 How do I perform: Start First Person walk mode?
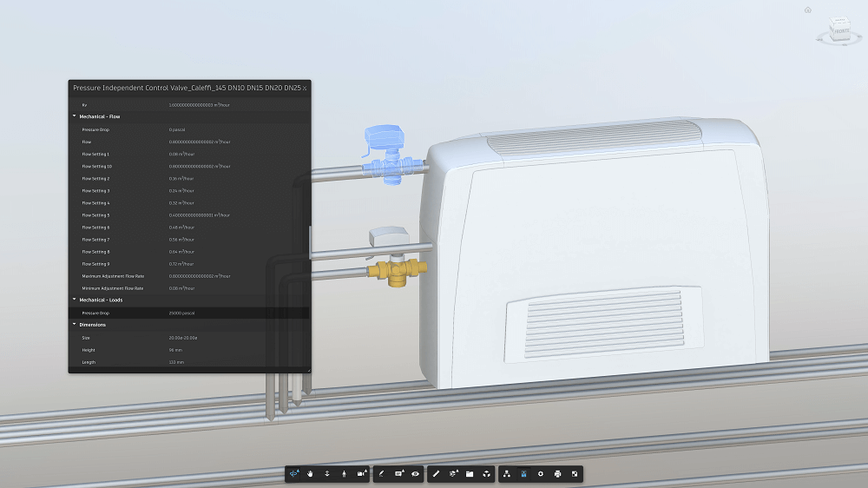[x=344, y=474]
